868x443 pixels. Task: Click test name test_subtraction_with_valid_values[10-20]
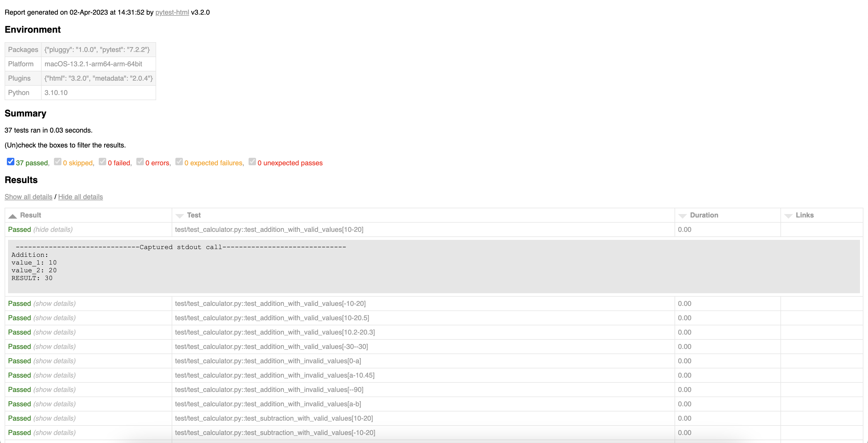274,418
